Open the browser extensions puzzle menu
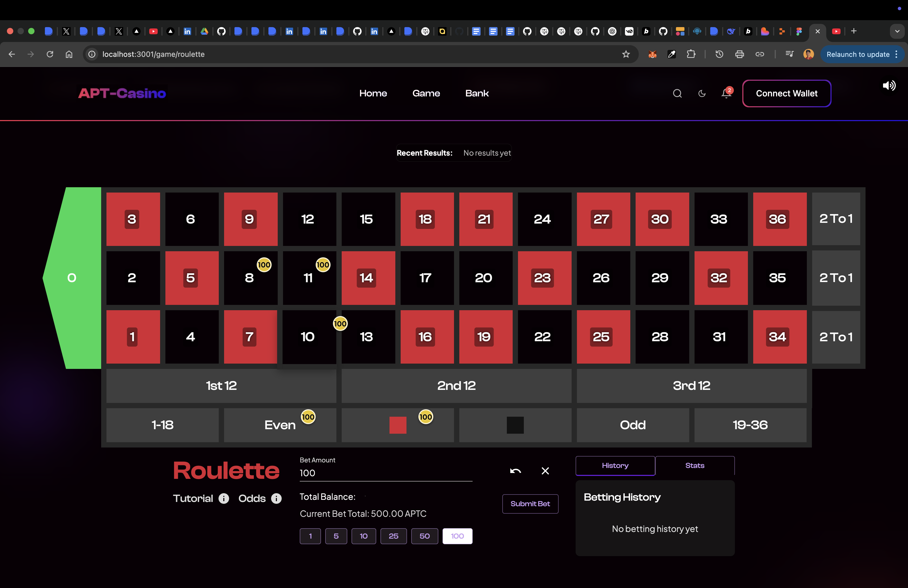Viewport: 908px width, 588px height. 691,54
